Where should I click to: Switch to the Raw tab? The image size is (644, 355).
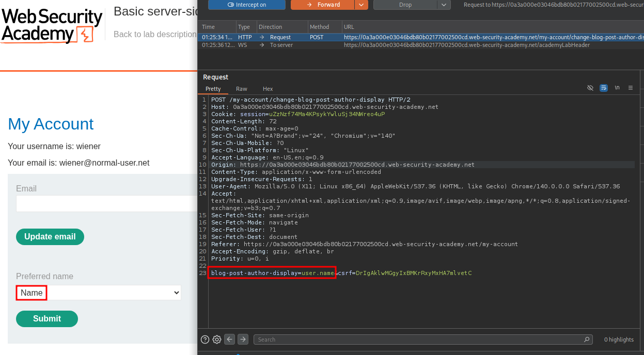[242, 89]
